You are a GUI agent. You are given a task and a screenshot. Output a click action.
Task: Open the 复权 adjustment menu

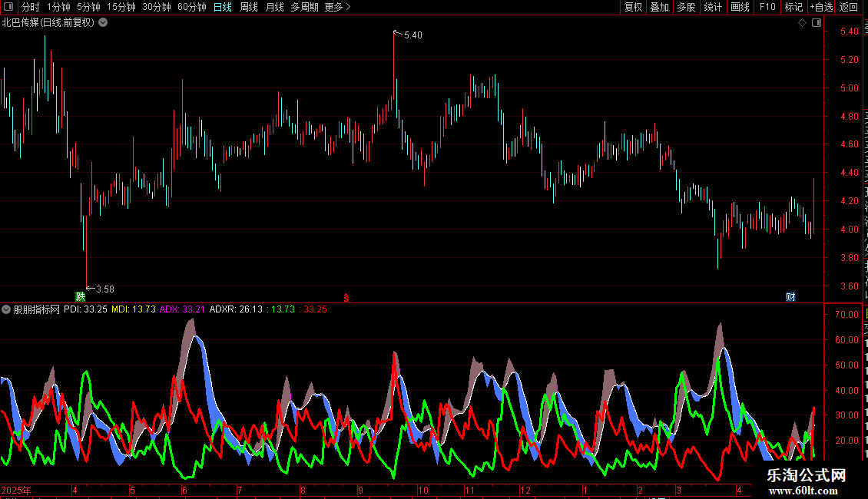pyautogui.click(x=633, y=7)
